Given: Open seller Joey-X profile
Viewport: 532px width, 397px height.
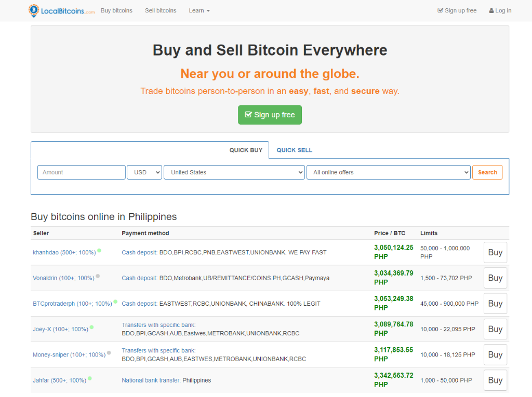Looking at the screenshot, I should [60, 329].
